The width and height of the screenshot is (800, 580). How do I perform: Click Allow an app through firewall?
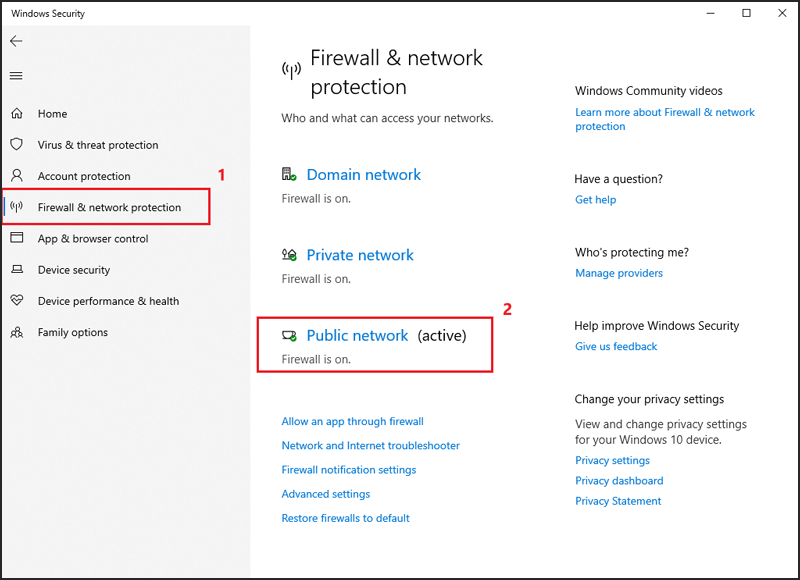click(353, 421)
